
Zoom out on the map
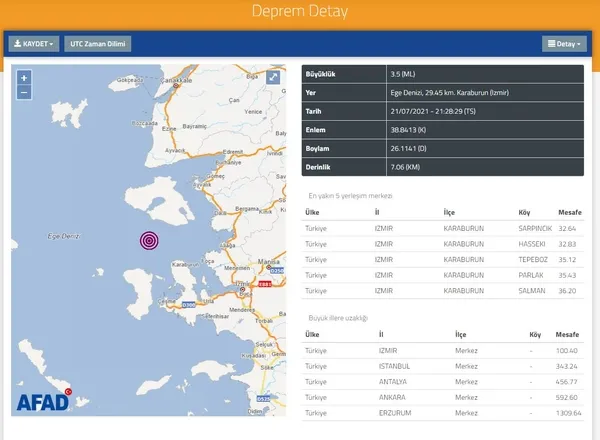24,92
